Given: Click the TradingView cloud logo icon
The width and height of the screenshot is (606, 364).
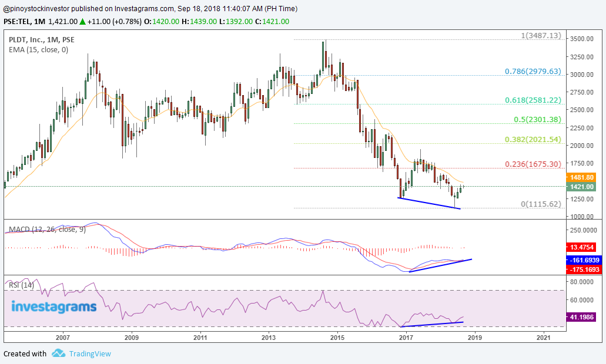Looking at the screenshot, I should 58,353.
